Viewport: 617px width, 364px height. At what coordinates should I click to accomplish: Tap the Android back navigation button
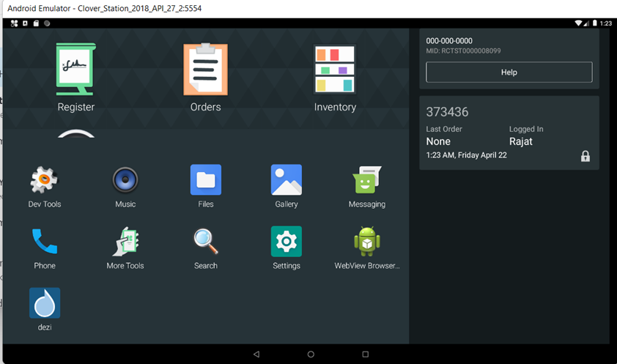coord(256,354)
